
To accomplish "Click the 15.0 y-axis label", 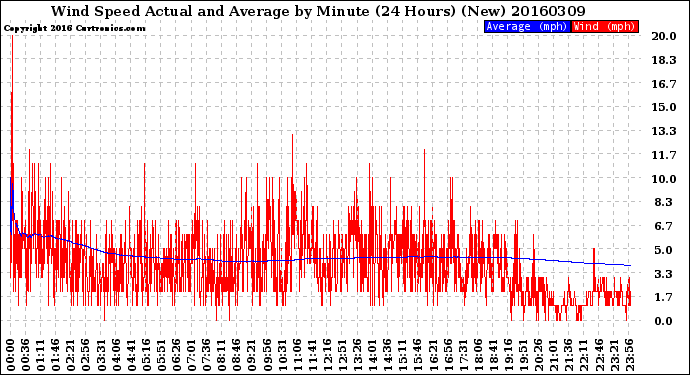I will (x=664, y=107).
